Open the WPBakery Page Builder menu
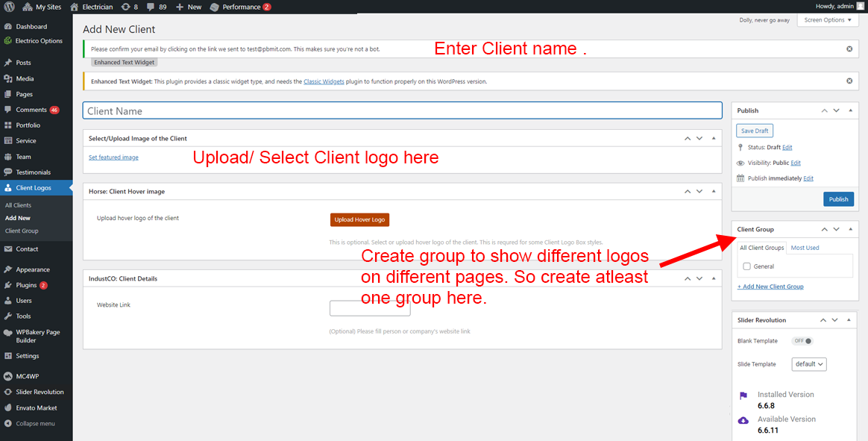This screenshot has width=868, height=441. pyautogui.click(x=37, y=336)
